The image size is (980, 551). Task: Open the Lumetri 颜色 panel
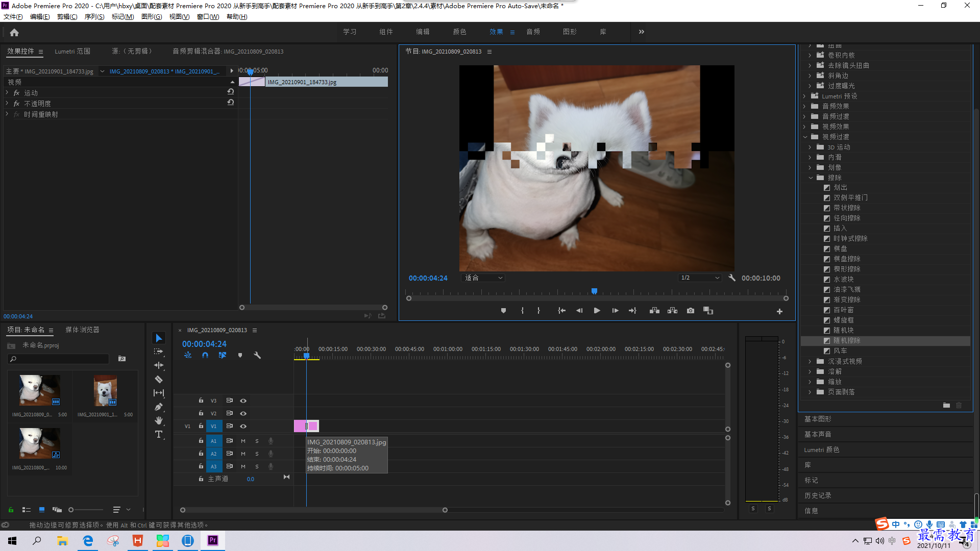[x=821, y=449]
